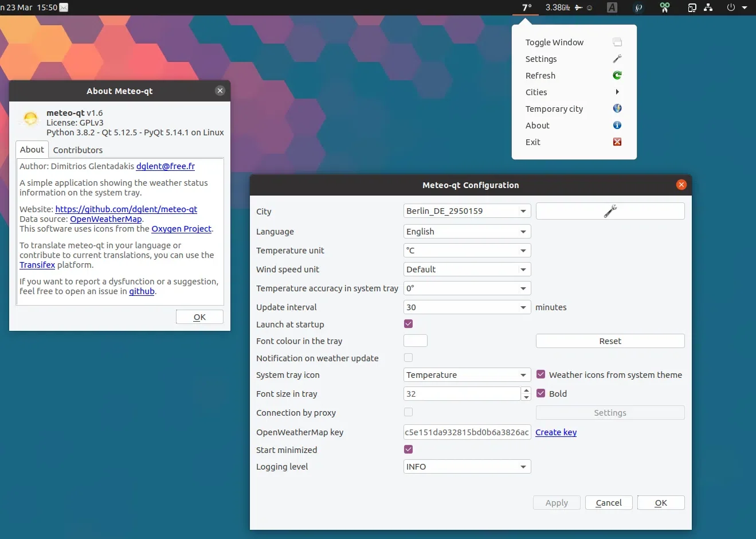Viewport: 756px width, 539px height.
Task: Open the Oxygen Project link
Action: (181, 229)
